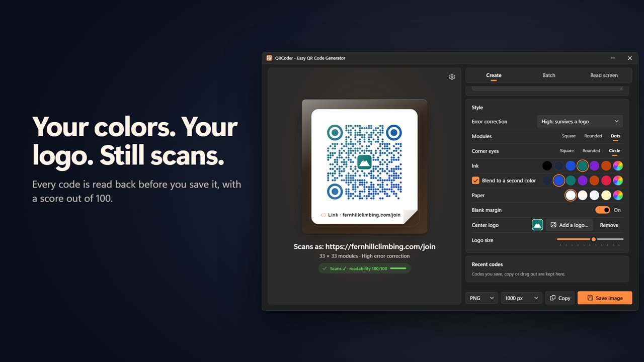Choose black Ink color
644x362 pixels.
coord(547,166)
